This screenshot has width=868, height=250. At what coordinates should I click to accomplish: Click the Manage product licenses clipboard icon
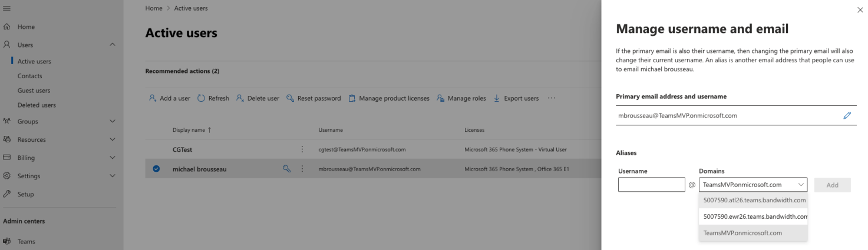(352, 98)
